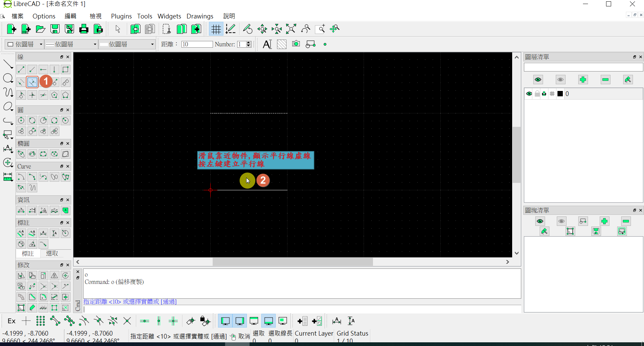Click the New drawing icon
This screenshot has height=346, width=644.
[11, 29]
